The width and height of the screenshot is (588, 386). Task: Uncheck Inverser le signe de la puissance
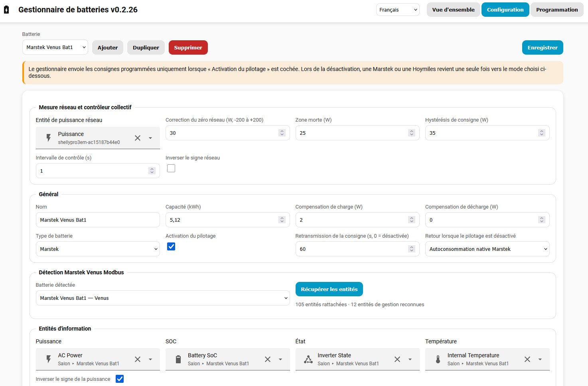120,379
